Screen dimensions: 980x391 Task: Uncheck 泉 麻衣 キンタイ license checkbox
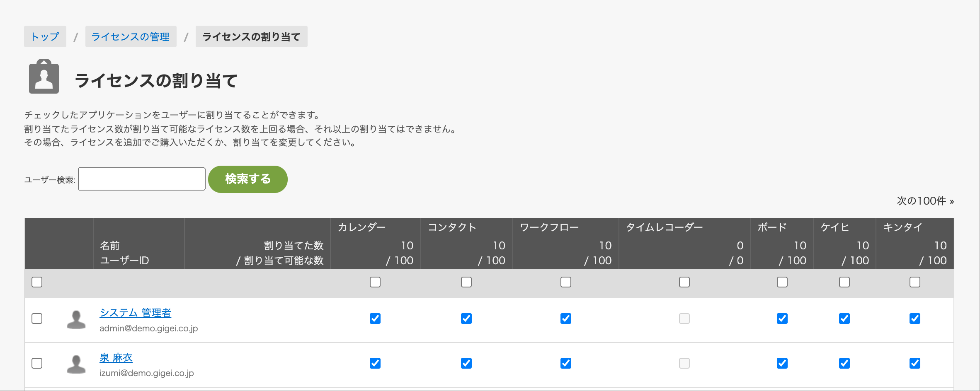pos(915,363)
